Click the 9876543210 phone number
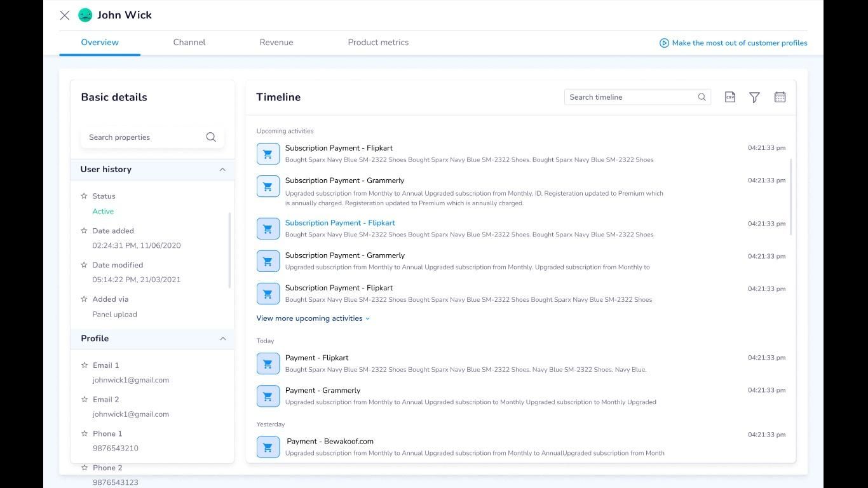This screenshot has width=868, height=488. pyautogui.click(x=116, y=449)
